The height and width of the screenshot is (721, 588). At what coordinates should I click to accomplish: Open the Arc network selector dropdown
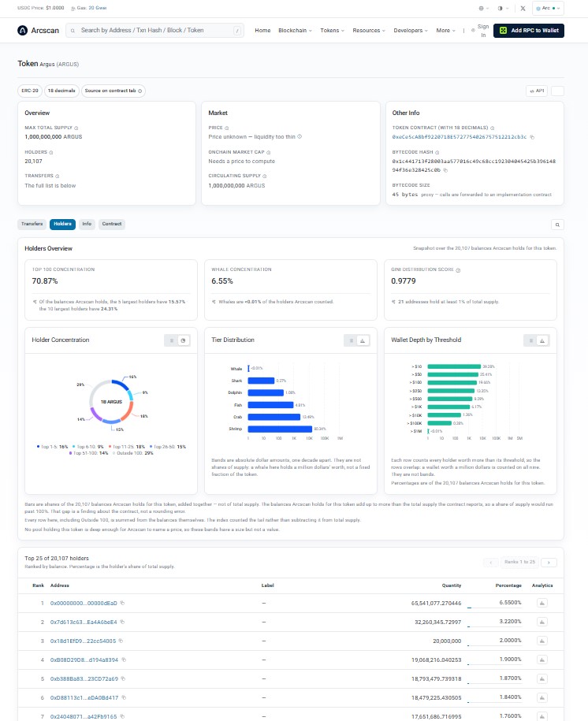tap(548, 9)
